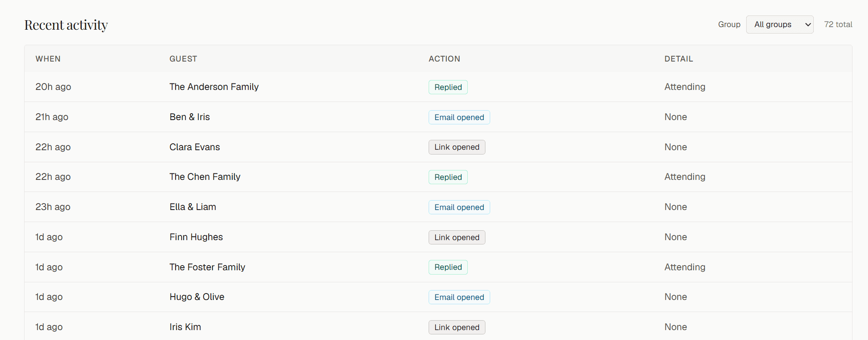Click Attending detail for The Anderson Family

(x=685, y=87)
